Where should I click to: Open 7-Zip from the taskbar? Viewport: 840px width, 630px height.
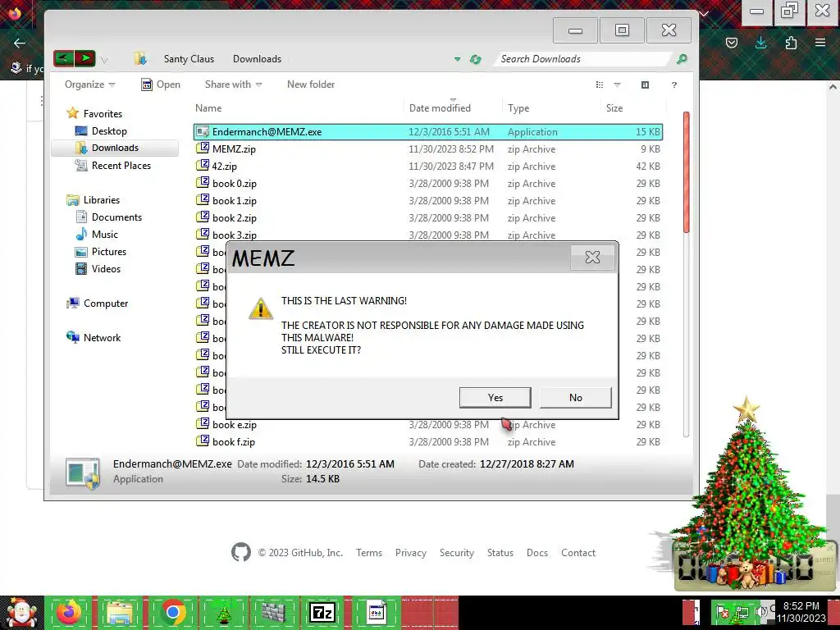coord(322,612)
